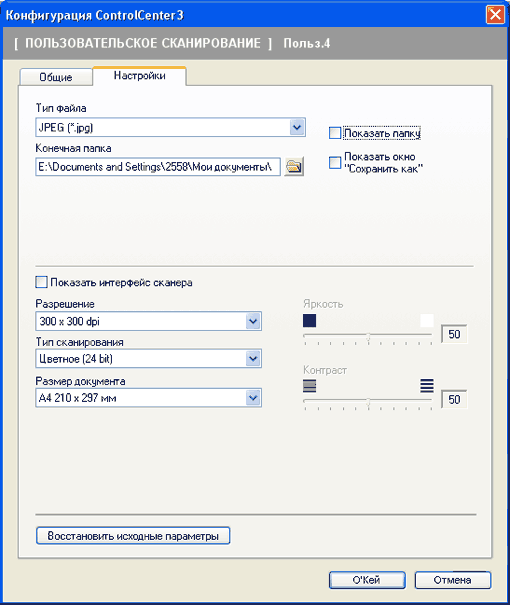
Task: Enable Показать интерфейс сканера checkbox
Action: 41,282
